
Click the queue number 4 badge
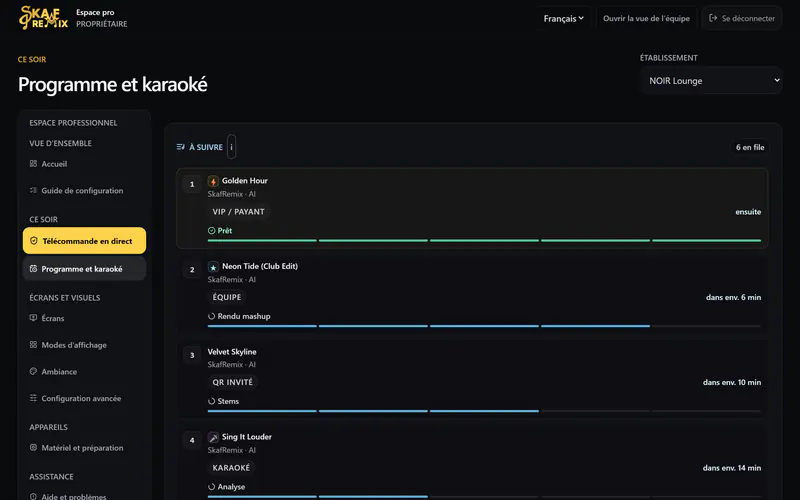point(192,440)
